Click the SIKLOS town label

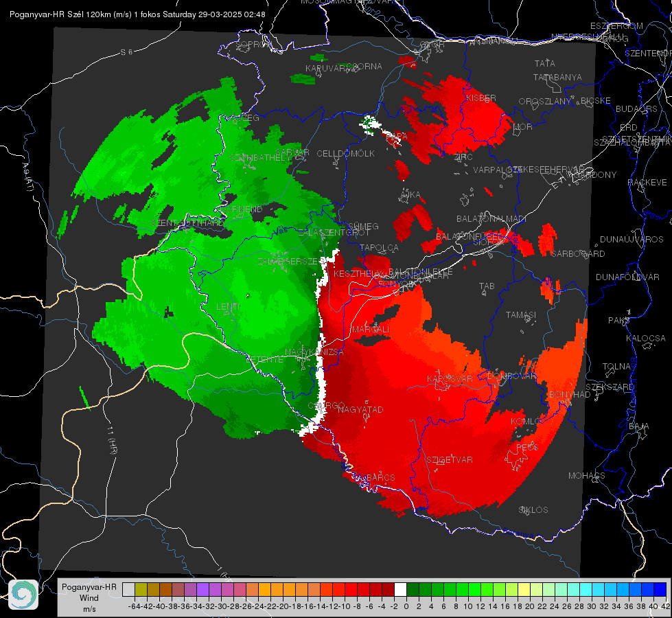point(533,510)
